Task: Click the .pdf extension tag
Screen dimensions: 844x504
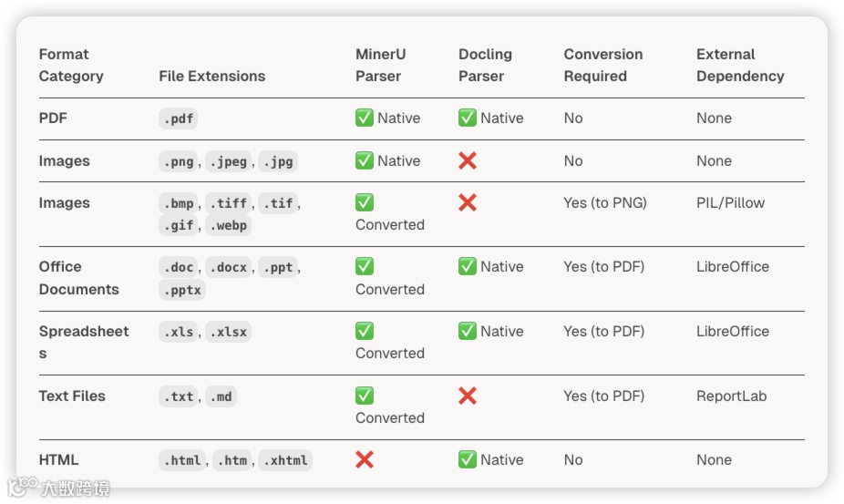Action: coord(178,119)
